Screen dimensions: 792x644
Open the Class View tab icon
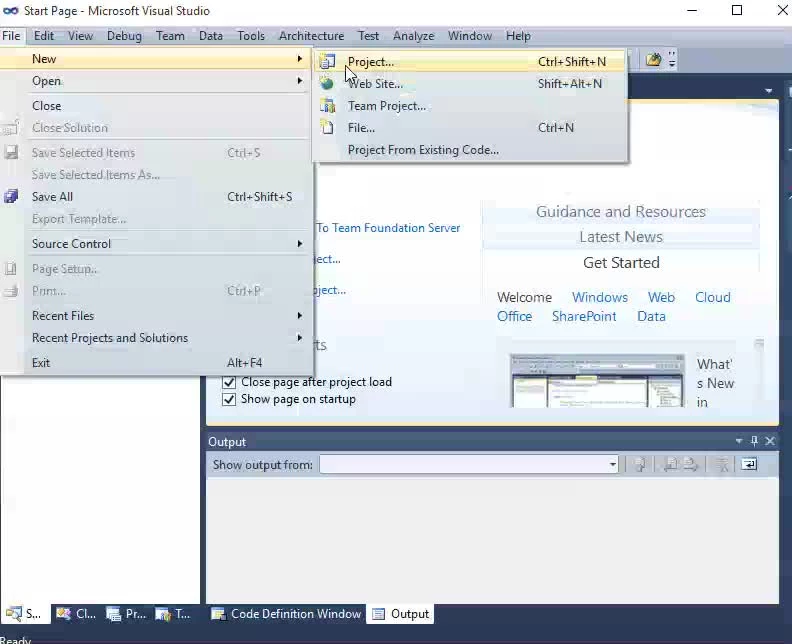tap(64, 614)
